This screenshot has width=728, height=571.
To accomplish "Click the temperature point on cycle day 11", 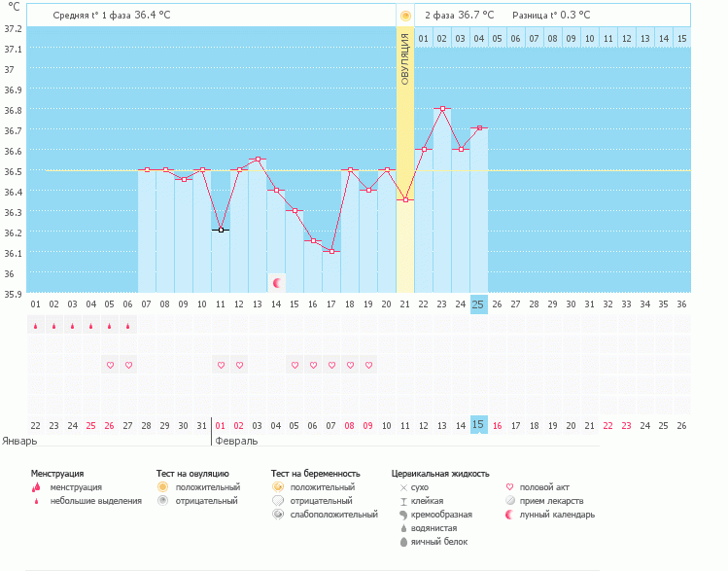I will pos(221,230).
